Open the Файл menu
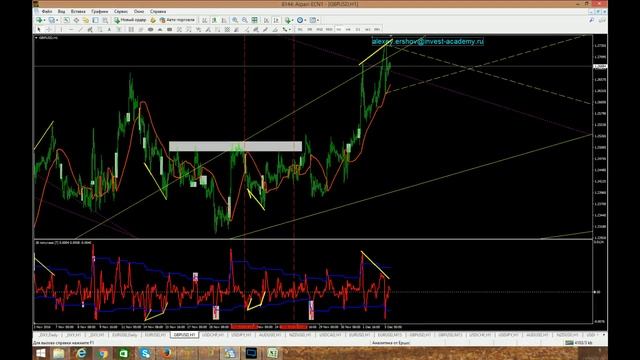Screen dimensions: 640x360 click(47, 11)
